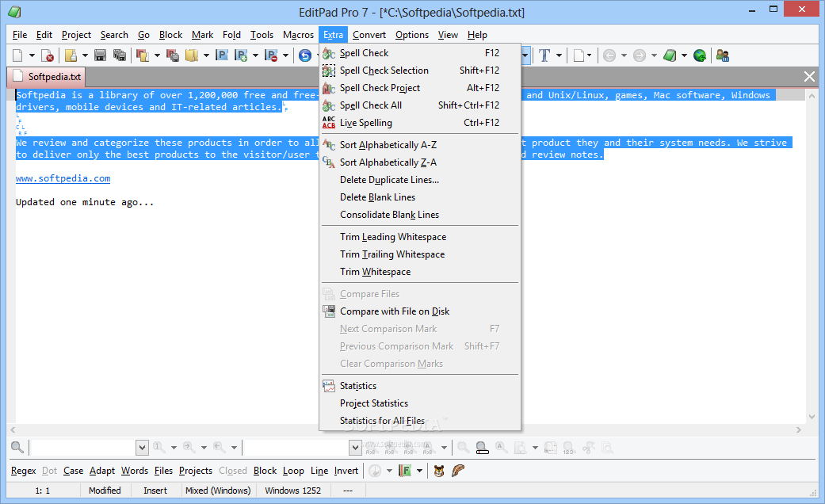
Task: Click Consolidate Blank Lines entry
Action: point(420,214)
